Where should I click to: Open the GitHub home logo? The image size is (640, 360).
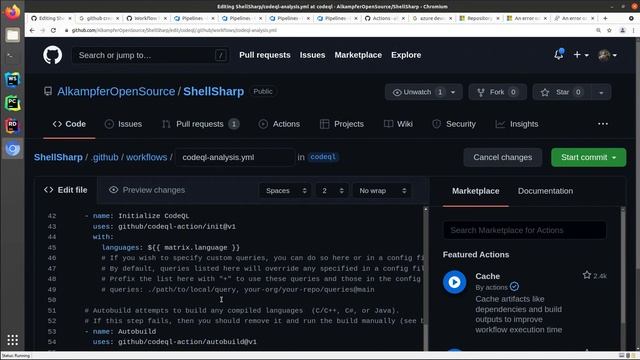click(x=53, y=55)
